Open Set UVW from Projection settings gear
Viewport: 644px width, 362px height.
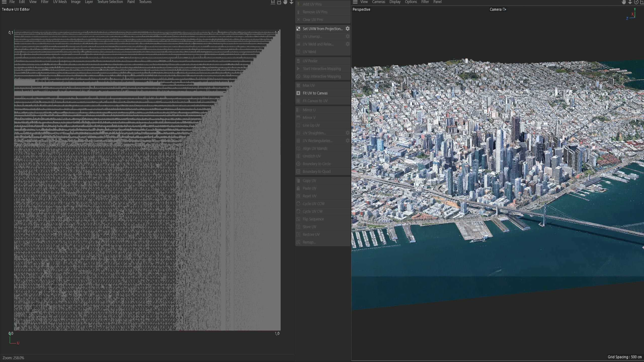click(347, 29)
